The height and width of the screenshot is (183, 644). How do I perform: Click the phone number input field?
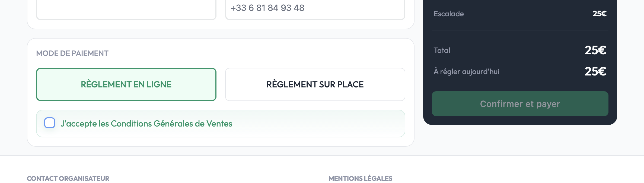(x=315, y=8)
